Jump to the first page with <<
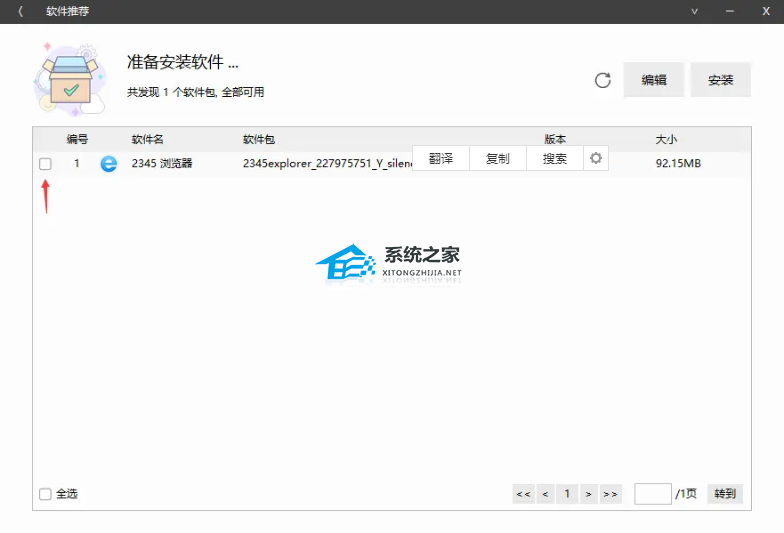Screen dimensions: 784x533 [x=524, y=494]
